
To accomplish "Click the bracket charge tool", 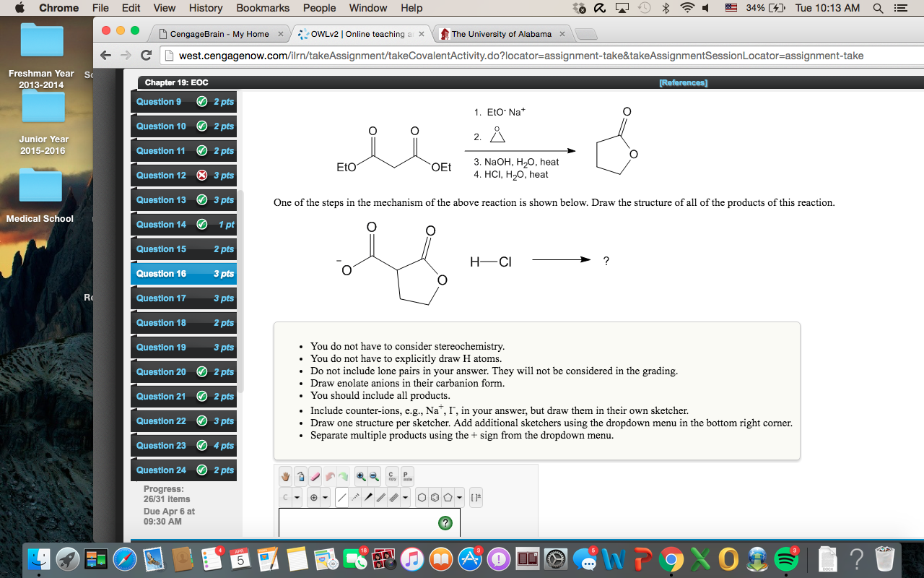I will [476, 497].
